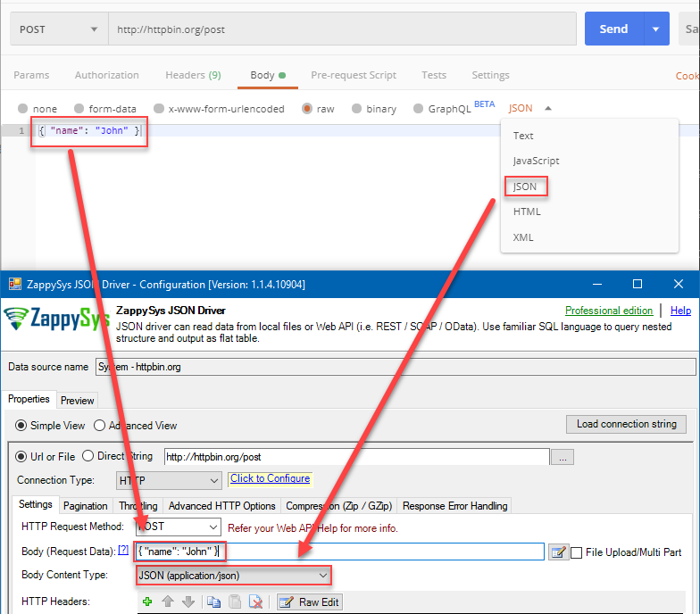
Task: Choose HTML from the body type menu
Action: coord(527,212)
